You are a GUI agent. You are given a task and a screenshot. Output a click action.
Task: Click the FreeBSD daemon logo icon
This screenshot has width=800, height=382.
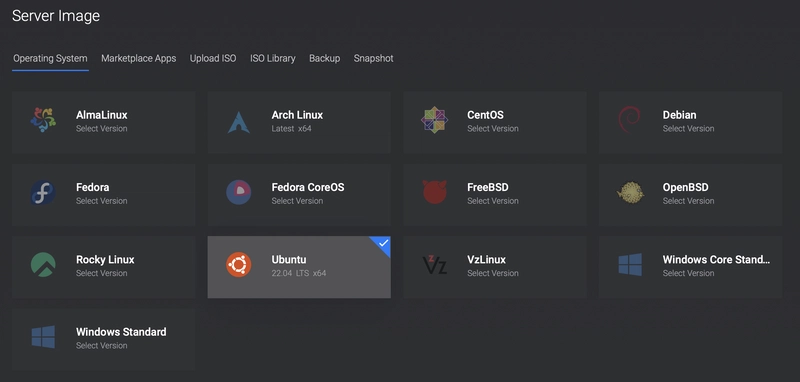[x=435, y=192]
